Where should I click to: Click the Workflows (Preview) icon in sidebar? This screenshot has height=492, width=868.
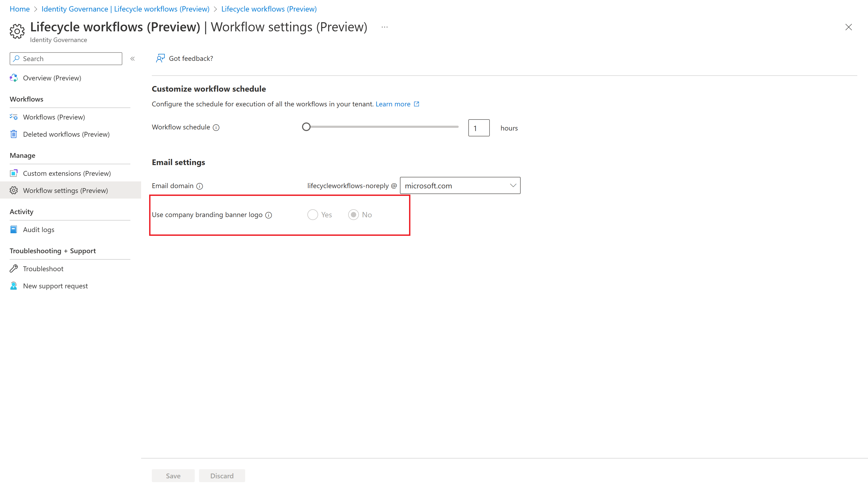tap(14, 117)
